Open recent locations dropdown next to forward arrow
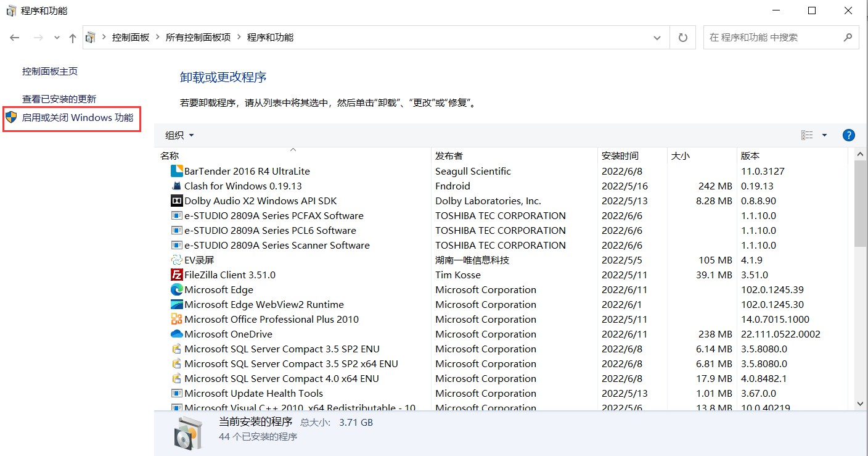The width and height of the screenshot is (868, 456). point(57,38)
